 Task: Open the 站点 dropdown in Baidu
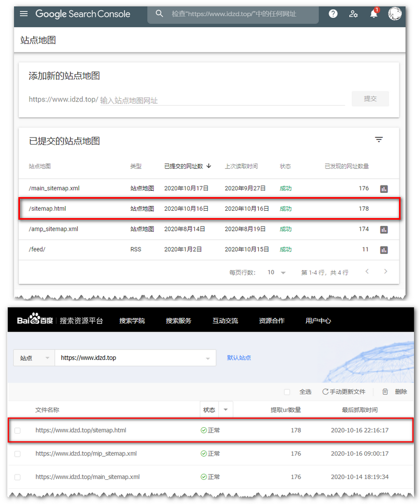pyautogui.click(x=34, y=357)
